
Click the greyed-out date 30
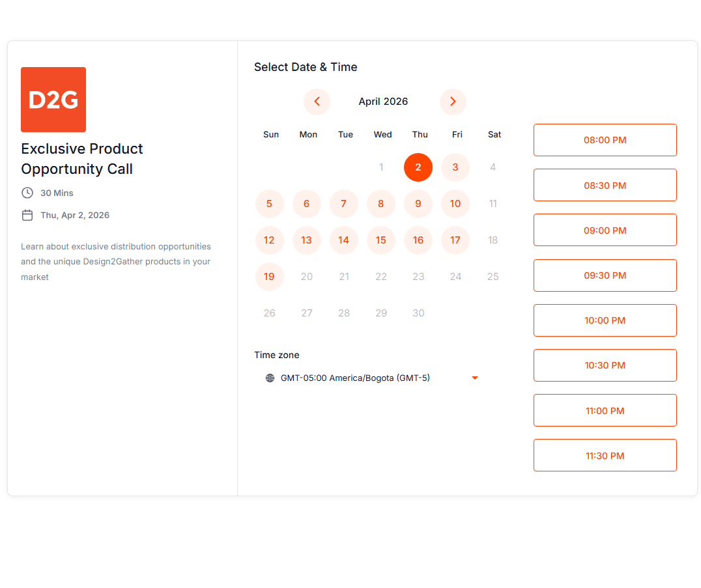pyautogui.click(x=418, y=313)
